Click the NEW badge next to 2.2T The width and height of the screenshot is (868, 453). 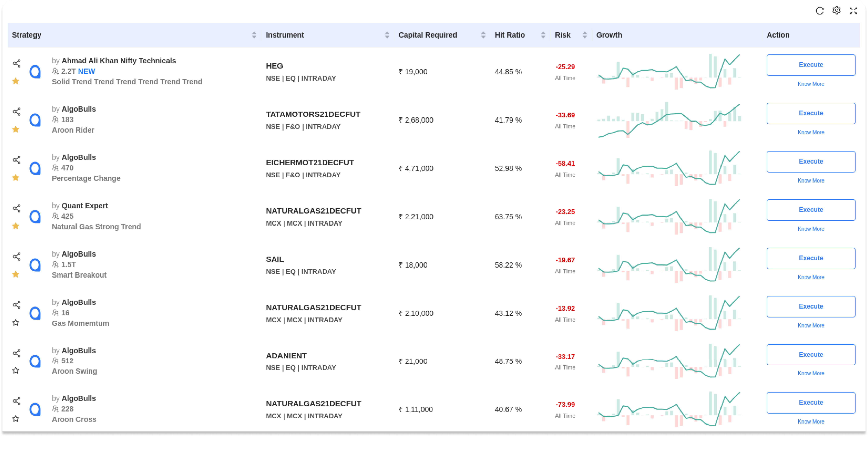click(86, 71)
